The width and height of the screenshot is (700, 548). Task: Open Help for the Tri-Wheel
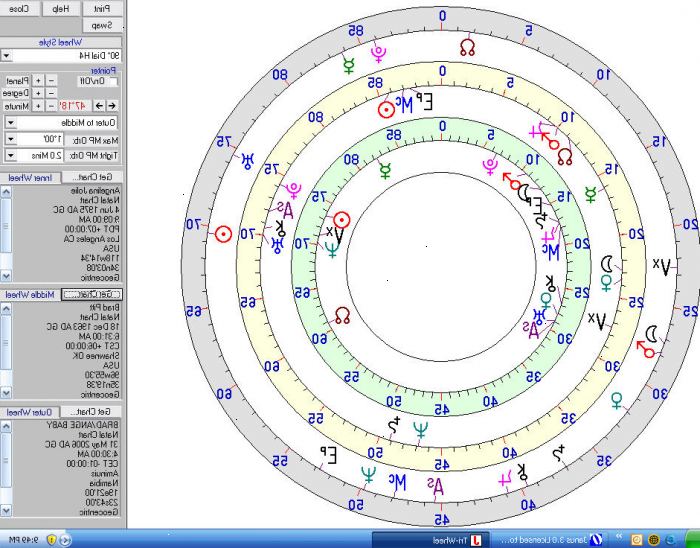pos(62,8)
